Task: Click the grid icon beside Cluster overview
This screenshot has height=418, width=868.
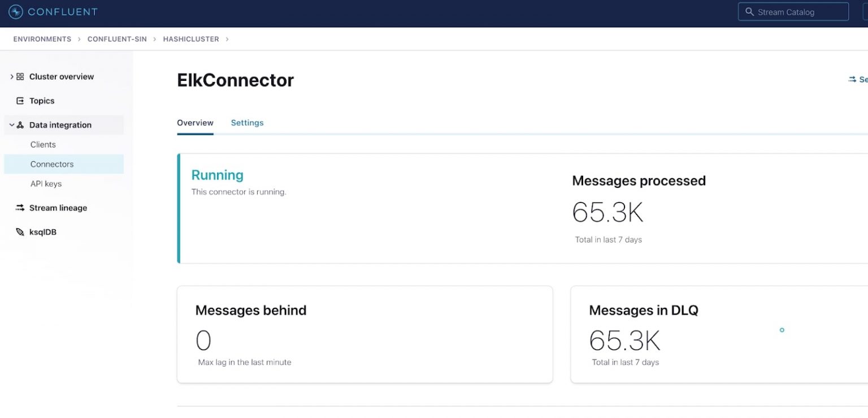Action: click(20, 76)
